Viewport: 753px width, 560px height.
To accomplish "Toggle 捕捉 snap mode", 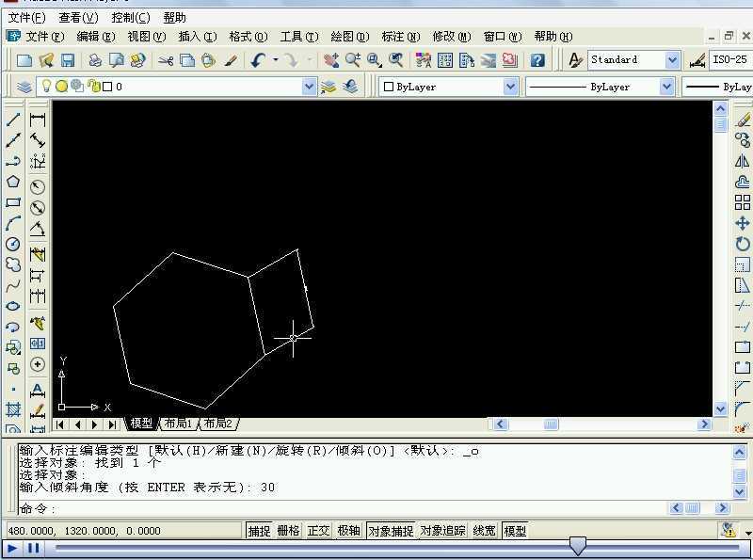I will click(259, 531).
